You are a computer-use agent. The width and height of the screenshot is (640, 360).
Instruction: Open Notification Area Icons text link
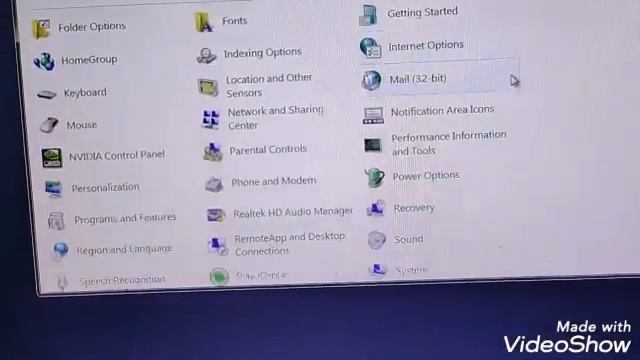coord(442,111)
